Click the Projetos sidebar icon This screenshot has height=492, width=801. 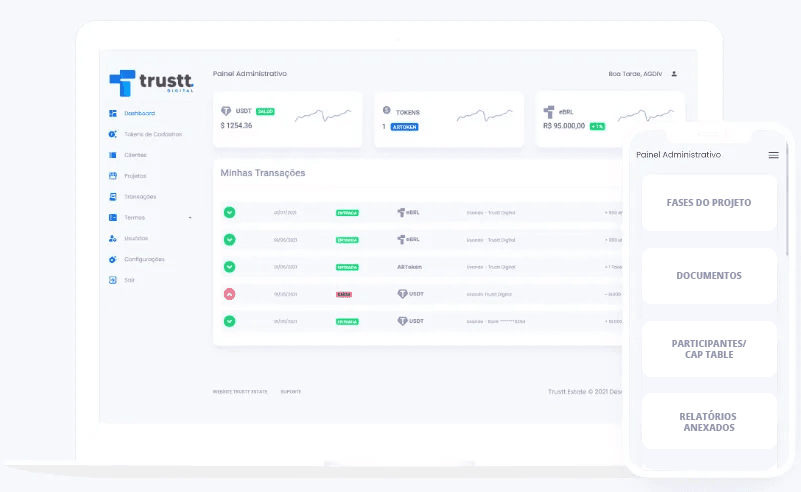[113, 176]
